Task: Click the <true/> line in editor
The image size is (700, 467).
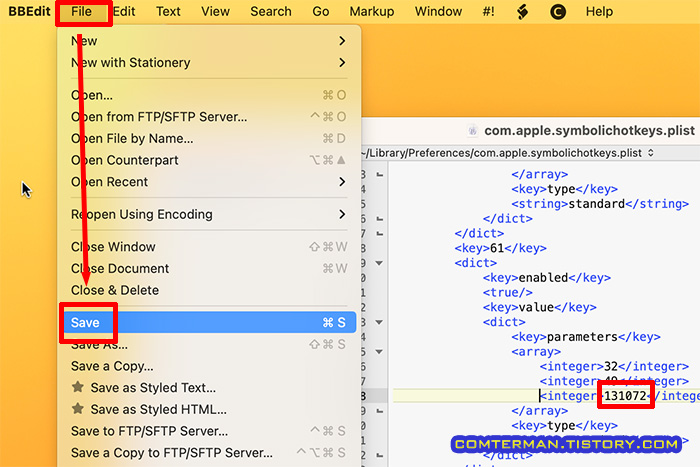Action: [x=508, y=292]
